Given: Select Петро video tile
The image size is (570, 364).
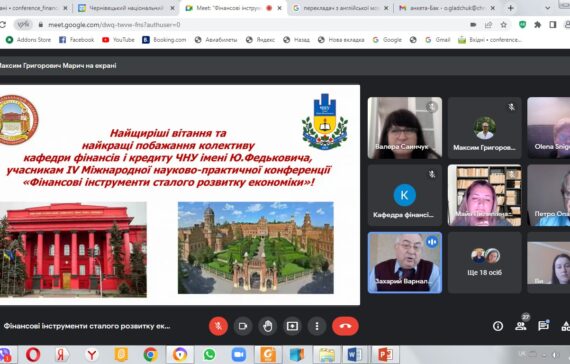Looking at the screenshot, I should [549, 195].
